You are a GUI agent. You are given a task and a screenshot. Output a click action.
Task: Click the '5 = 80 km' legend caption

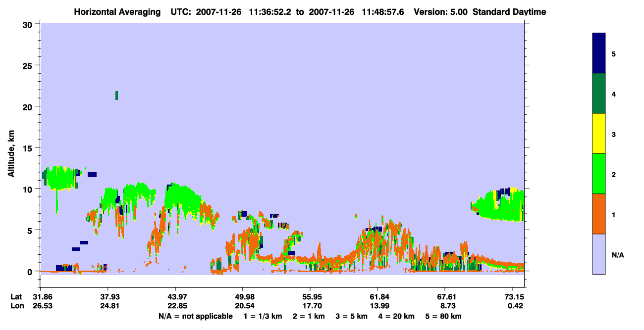443,316
